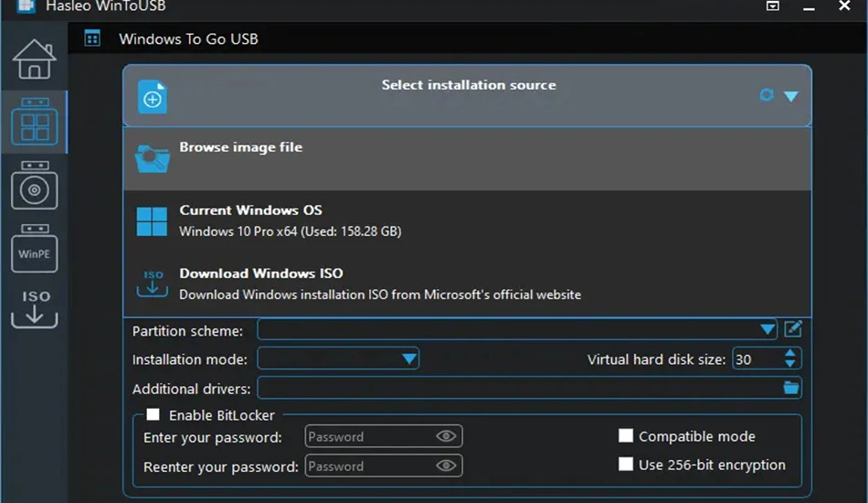
Task: Open the Home page in sidebar
Action: pos(35,59)
